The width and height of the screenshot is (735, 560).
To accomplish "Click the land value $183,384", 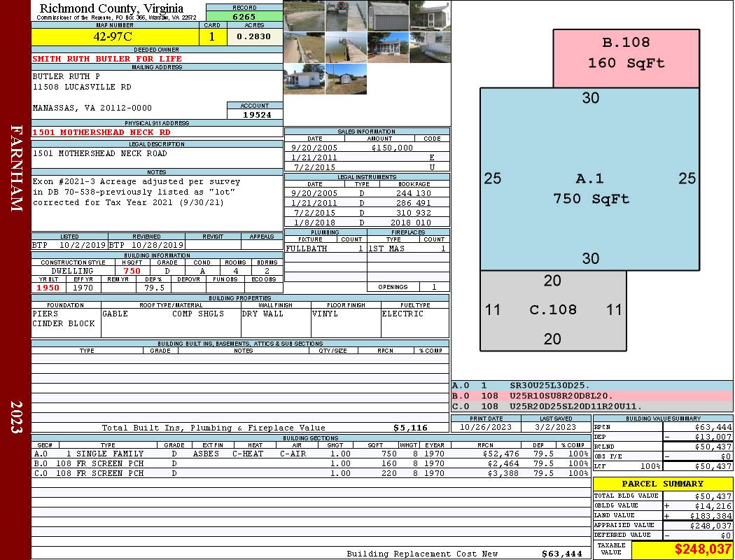I will pyautogui.click(x=710, y=515).
